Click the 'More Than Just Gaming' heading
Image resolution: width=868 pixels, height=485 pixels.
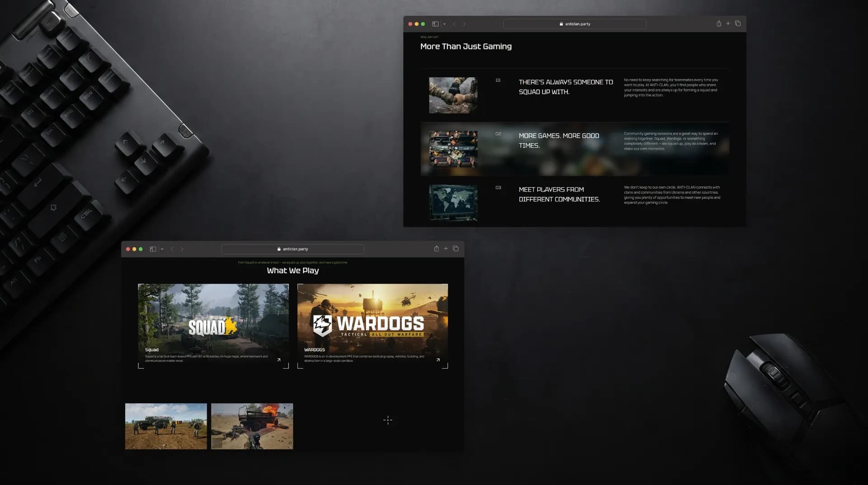click(x=466, y=47)
